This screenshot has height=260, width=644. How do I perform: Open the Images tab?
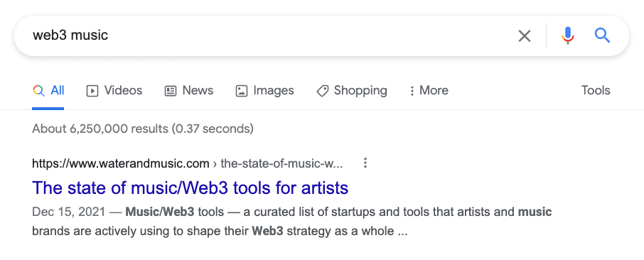(265, 91)
